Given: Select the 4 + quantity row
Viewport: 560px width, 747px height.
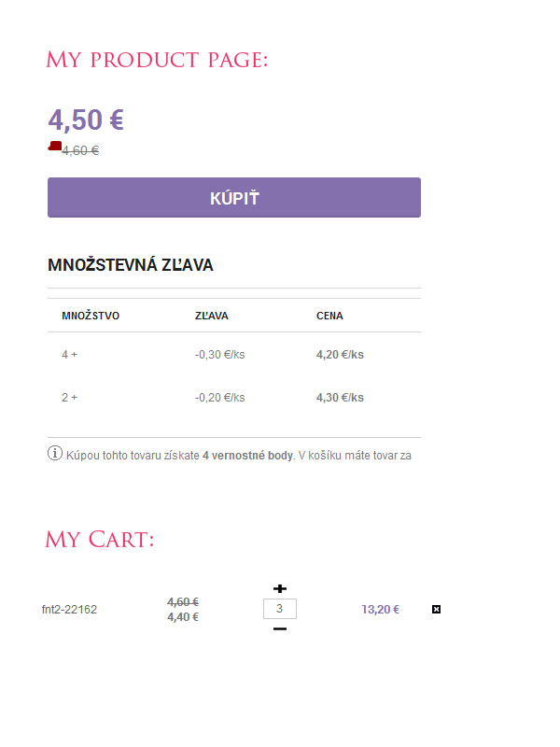Looking at the screenshot, I should (70, 355).
